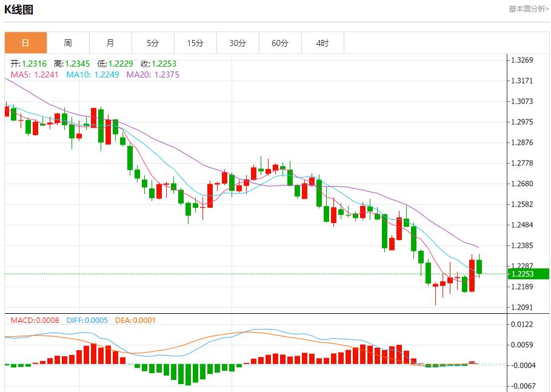The width and height of the screenshot is (551, 392).
Task: Click the 1.3269 top axis label
Action: click(x=522, y=60)
